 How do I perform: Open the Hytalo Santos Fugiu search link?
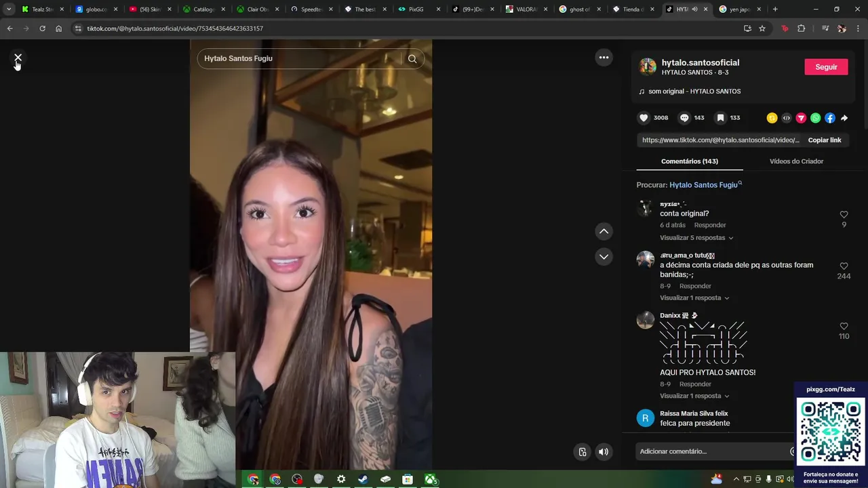click(705, 185)
